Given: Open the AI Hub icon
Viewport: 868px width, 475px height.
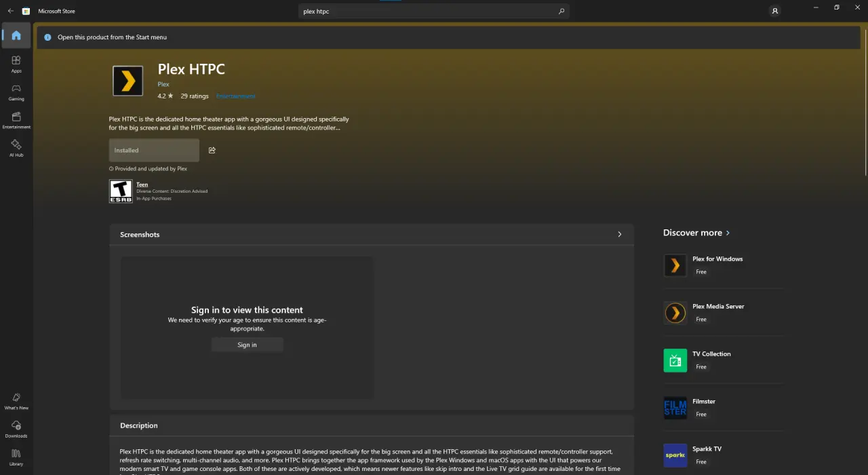Looking at the screenshot, I should coord(16,149).
